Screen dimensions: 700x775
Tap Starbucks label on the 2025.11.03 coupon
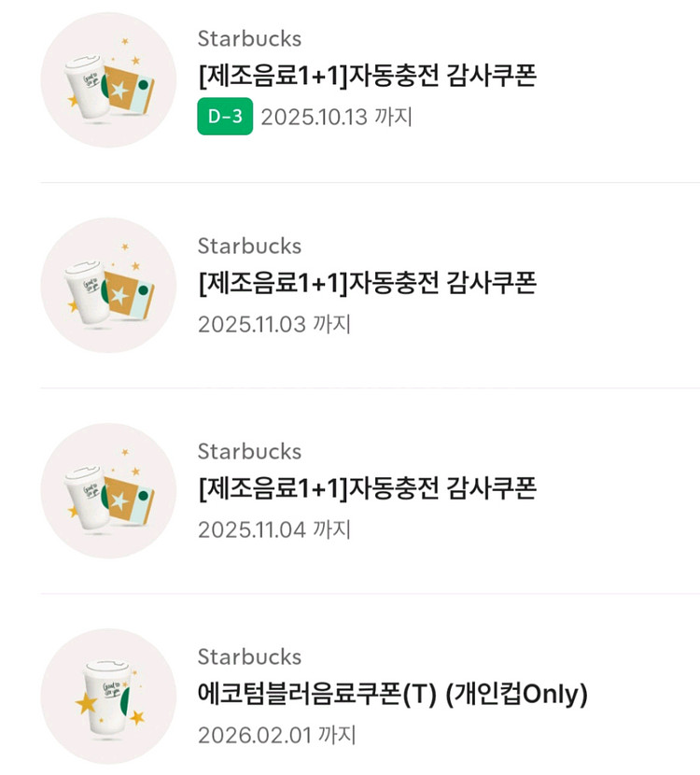coord(249,246)
